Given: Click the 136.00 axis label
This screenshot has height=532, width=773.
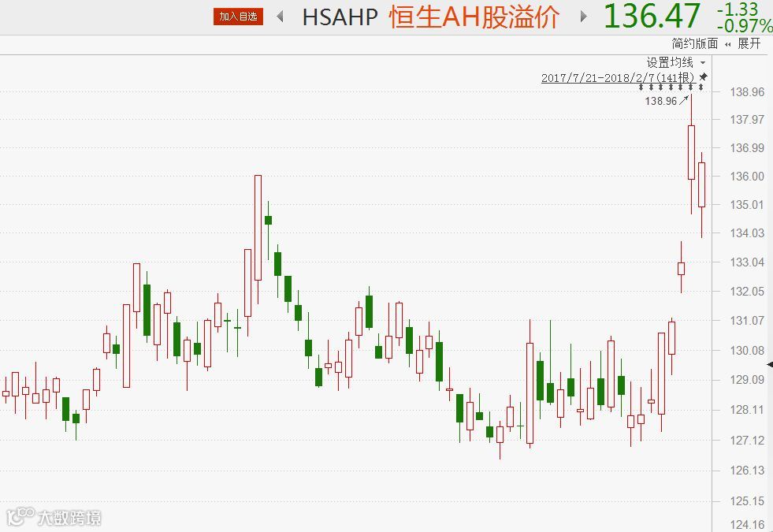Looking at the screenshot, I should 747,176.
